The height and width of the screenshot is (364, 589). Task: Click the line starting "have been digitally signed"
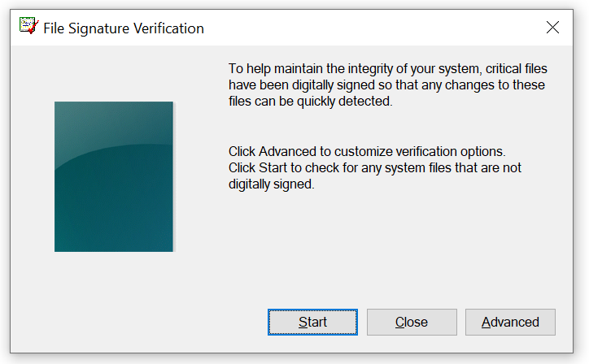(x=386, y=85)
